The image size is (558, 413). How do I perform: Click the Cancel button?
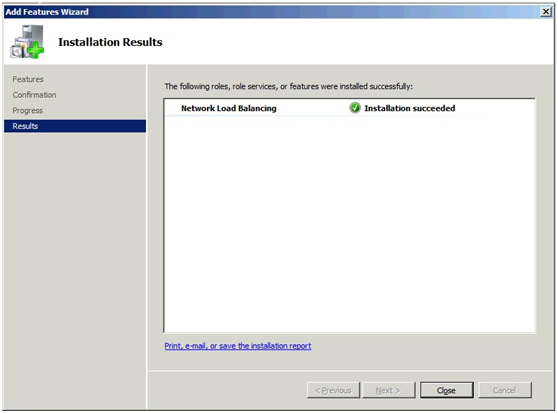pos(505,390)
